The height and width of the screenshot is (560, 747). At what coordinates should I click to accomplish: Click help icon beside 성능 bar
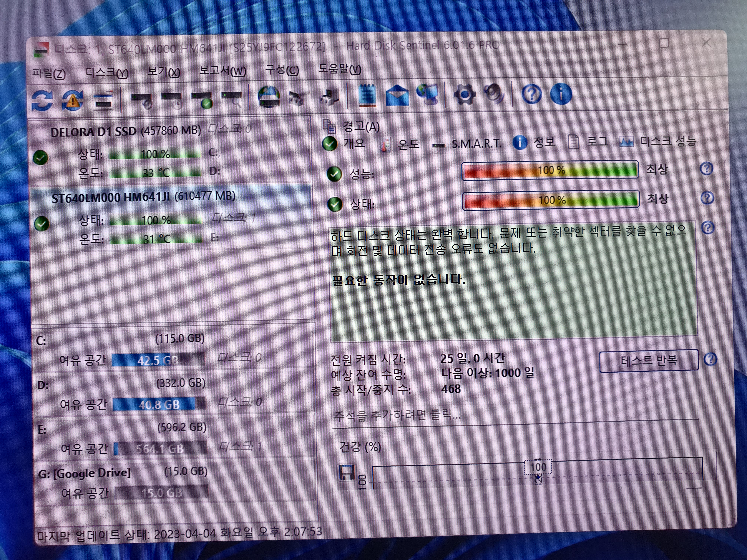click(x=706, y=169)
